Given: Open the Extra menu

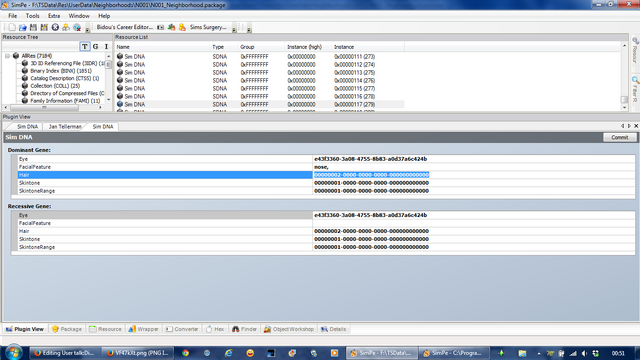Looking at the screenshot, I should point(54,16).
